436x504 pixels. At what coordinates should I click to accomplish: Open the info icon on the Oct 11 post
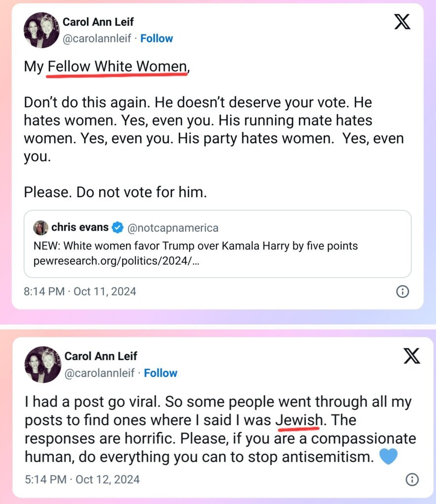(x=402, y=292)
